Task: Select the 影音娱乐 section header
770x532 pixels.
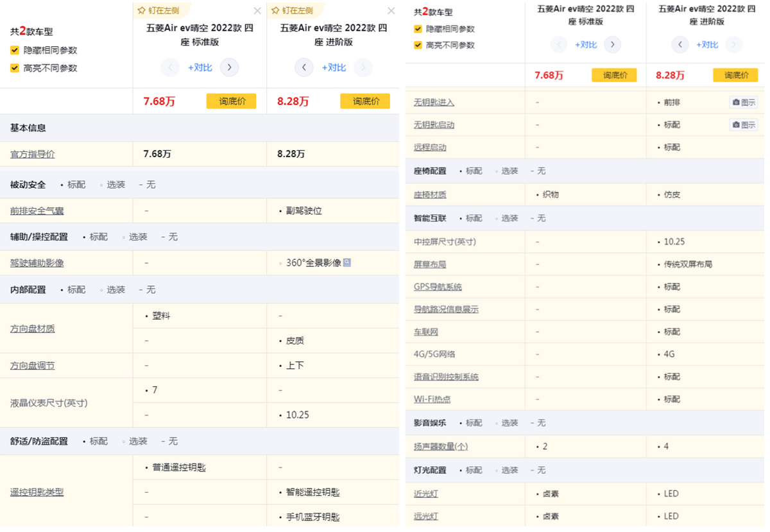Action: pos(430,423)
